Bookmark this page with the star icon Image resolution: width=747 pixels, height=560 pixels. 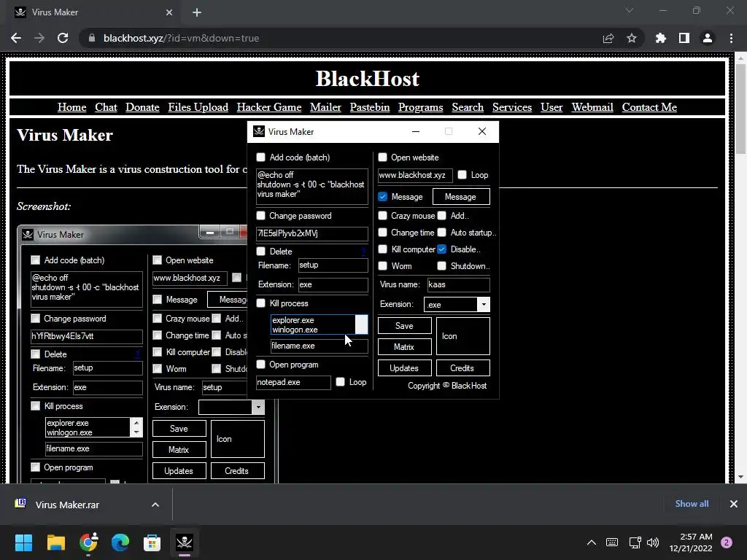(632, 38)
